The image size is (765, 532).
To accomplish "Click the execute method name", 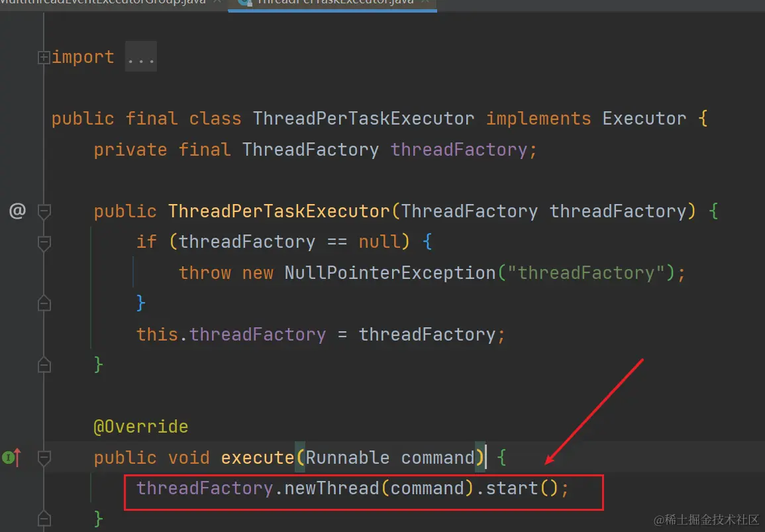I will 258,457.
